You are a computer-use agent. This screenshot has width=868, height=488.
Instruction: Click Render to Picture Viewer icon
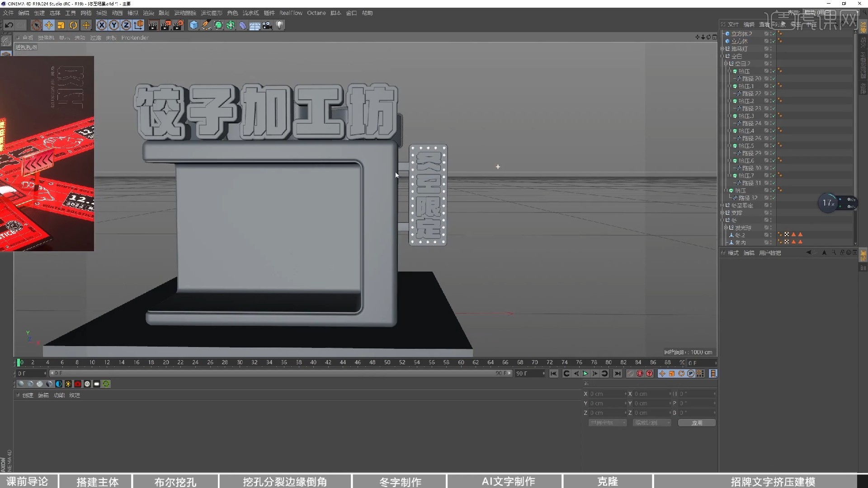click(x=165, y=25)
